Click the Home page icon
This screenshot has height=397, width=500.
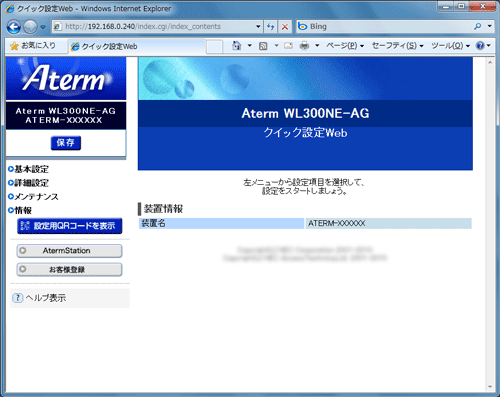(237, 46)
